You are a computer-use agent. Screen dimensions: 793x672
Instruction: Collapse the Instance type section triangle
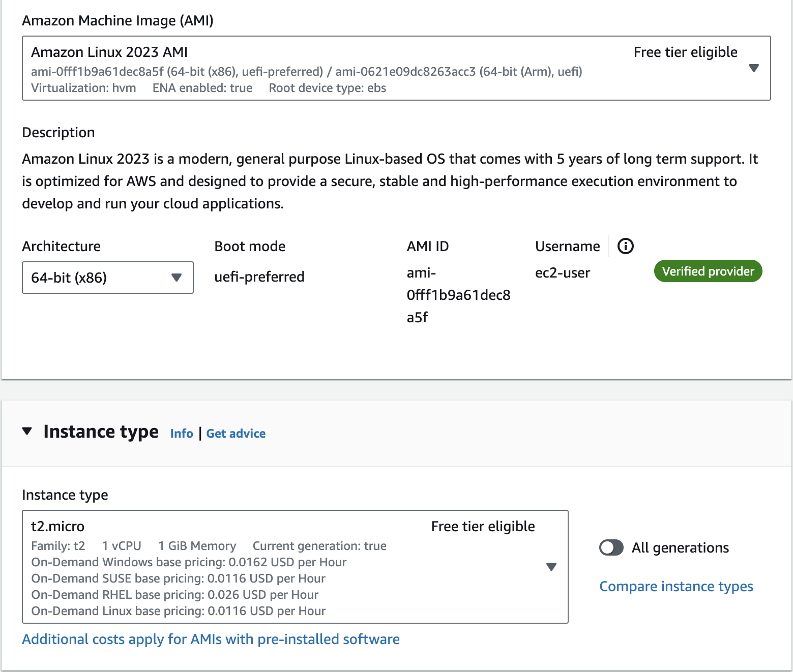(27, 432)
